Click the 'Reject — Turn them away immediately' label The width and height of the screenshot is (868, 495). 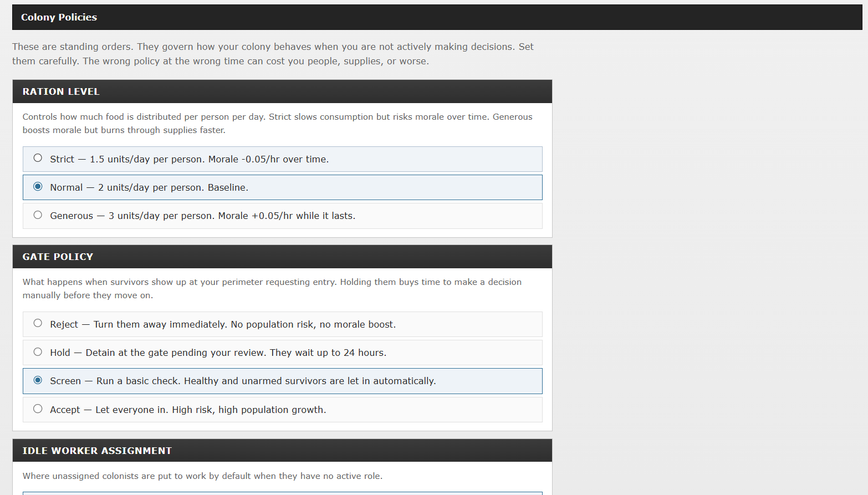click(x=223, y=324)
